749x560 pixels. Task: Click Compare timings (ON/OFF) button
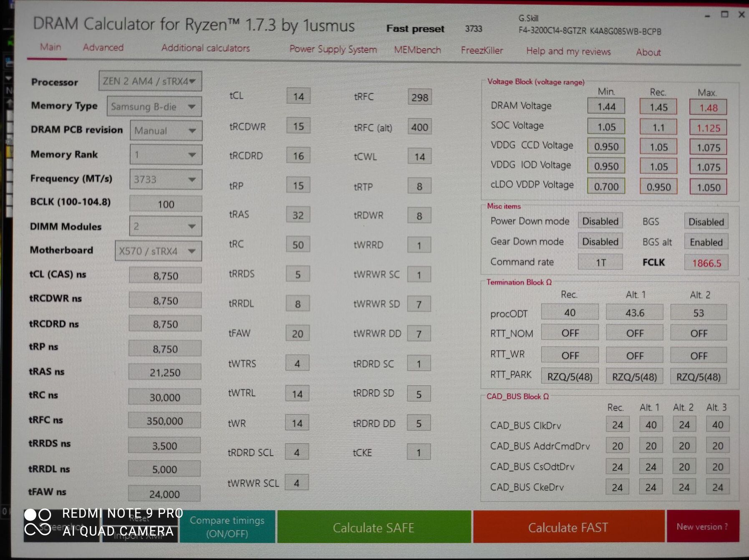pos(227,527)
